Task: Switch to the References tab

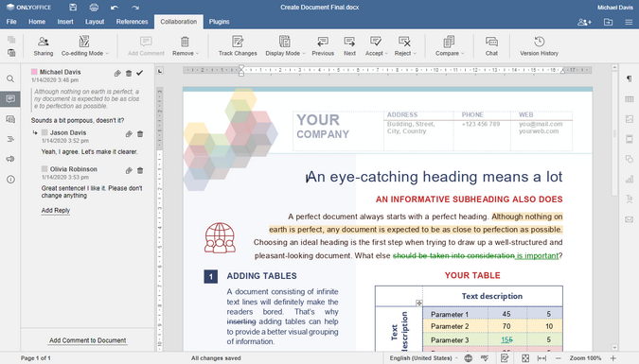Action: [132, 22]
